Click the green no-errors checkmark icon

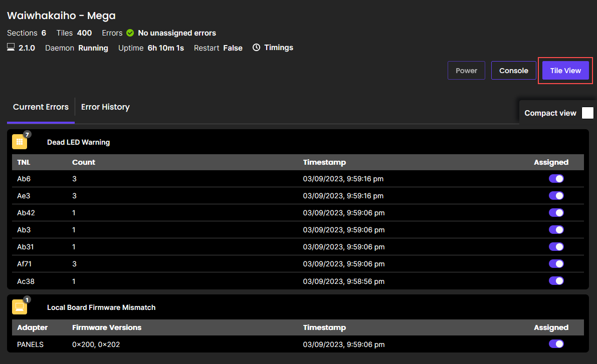[130, 33]
